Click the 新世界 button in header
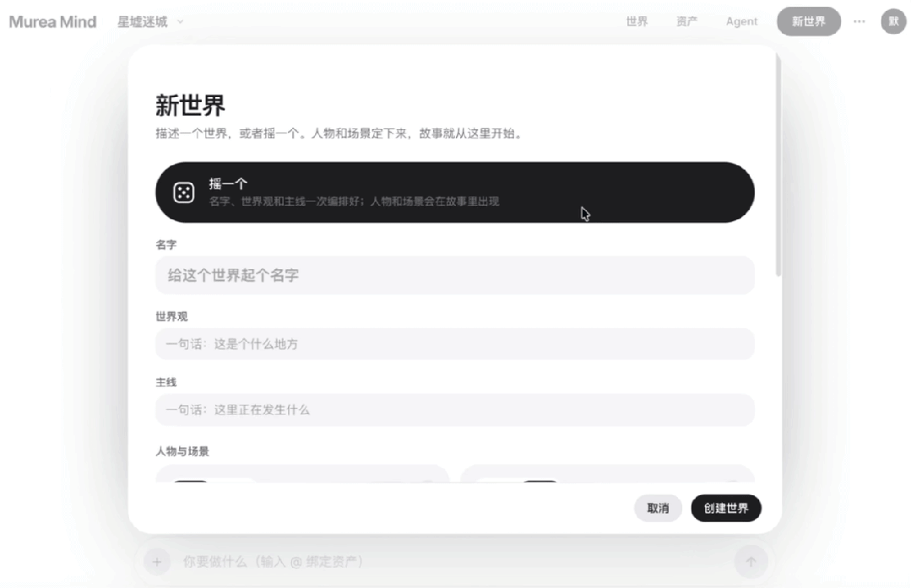Image resolution: width=911 pixels, height=588 pixels. pyautogui.click(x=809, y=21)
